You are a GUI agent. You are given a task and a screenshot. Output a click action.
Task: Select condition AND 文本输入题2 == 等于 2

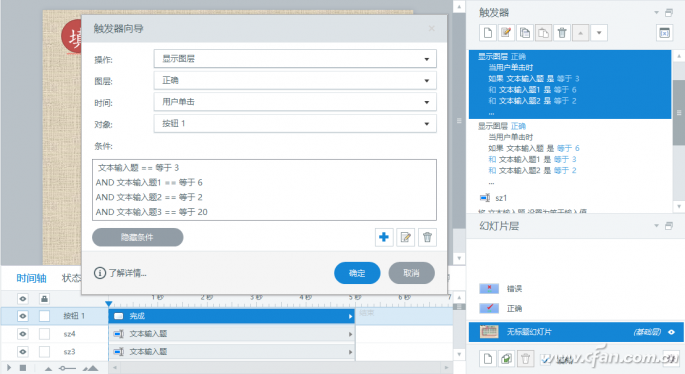[264, 197]
